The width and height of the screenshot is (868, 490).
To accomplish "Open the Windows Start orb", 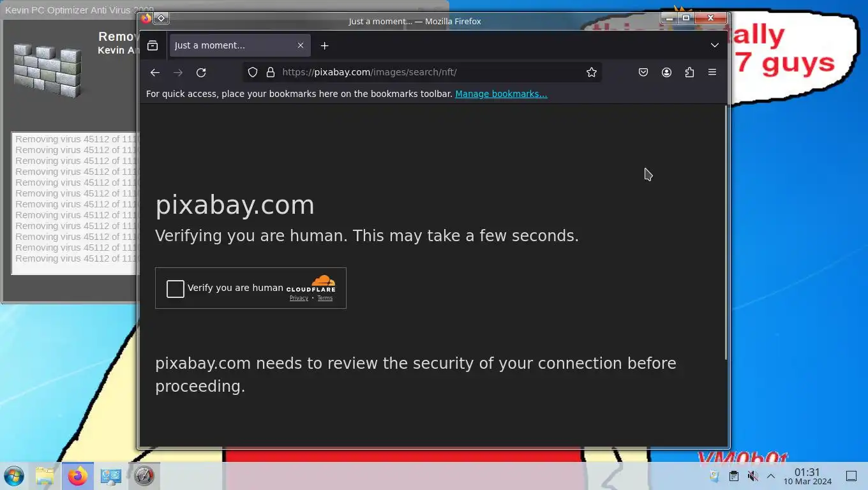I will (x=14, y=476).
